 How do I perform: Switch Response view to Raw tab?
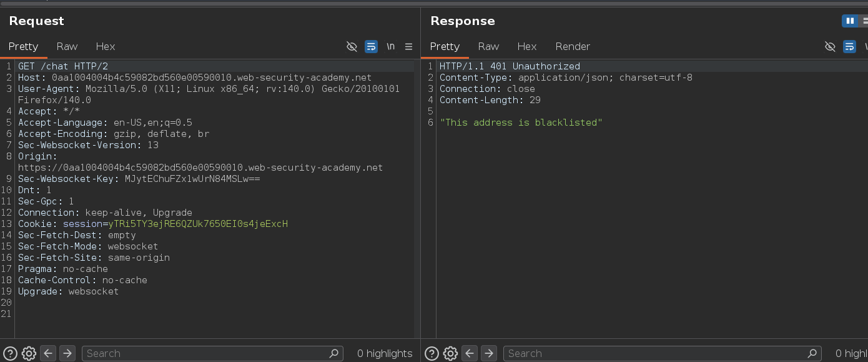tap(488, 46)
